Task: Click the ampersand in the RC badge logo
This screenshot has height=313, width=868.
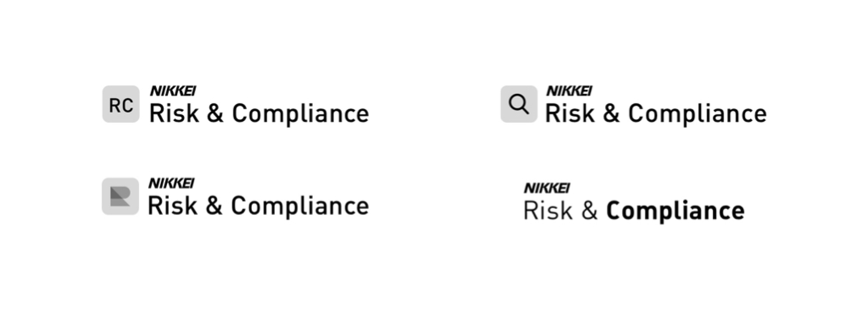Action: click(215, 114)
